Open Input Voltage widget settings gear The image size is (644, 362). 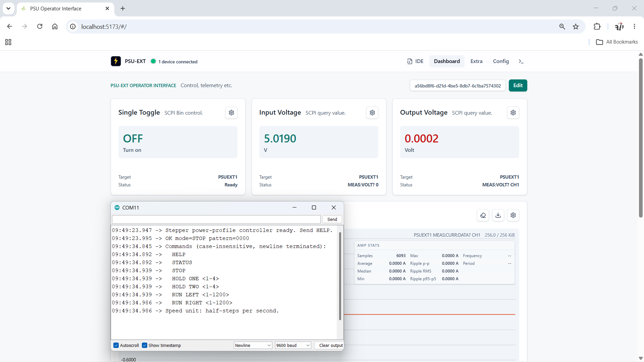[372, 113]
